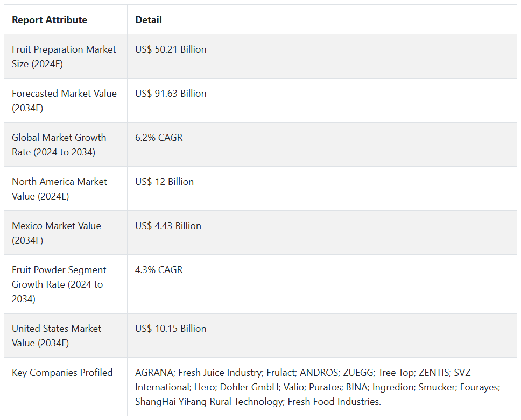This screenshot has width=521, height=420.
Task: Select the Fruit Preparation Market Size cell
Action: pos(66,56)
